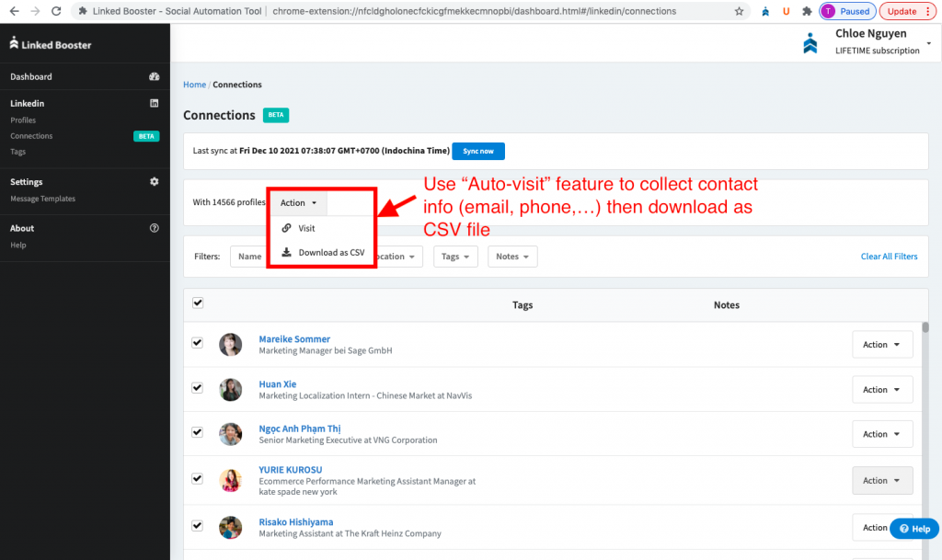This screenshot has height=560, width=942.
Task: Click Mareike Sommer's profile photo
Action: point(230,345)
